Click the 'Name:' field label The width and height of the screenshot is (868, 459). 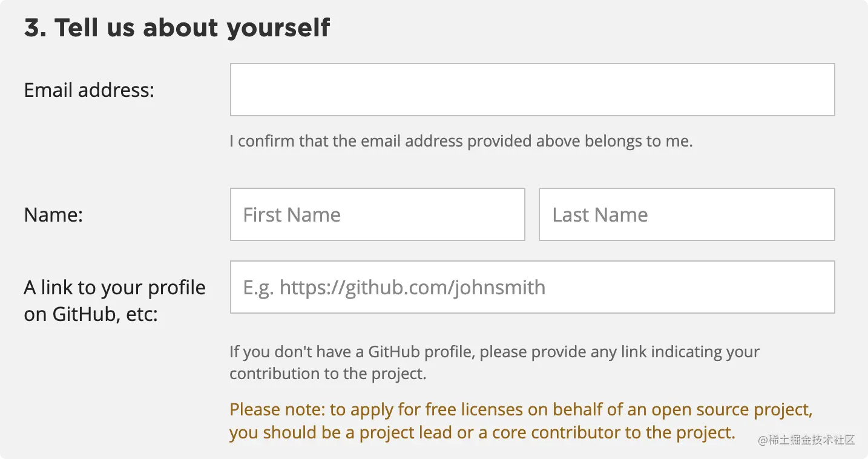tap(53, 215)
